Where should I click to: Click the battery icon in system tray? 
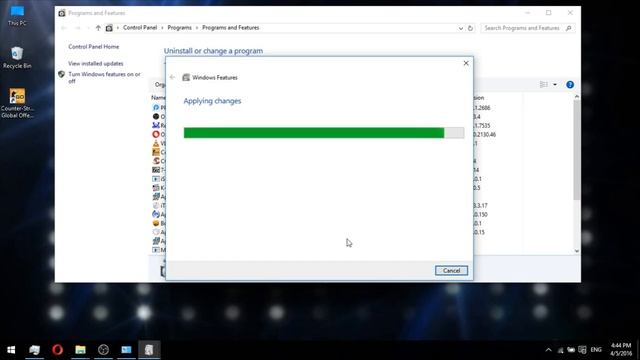[571, 350]
